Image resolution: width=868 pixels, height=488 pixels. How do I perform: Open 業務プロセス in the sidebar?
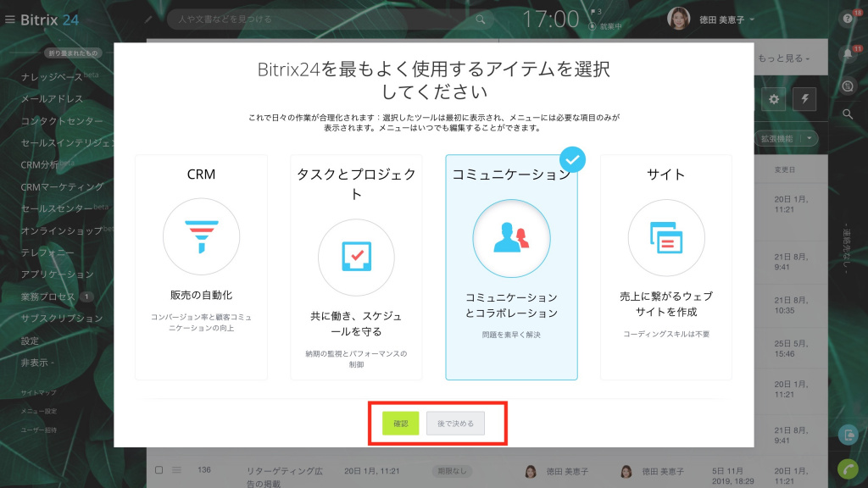point(47,297)
